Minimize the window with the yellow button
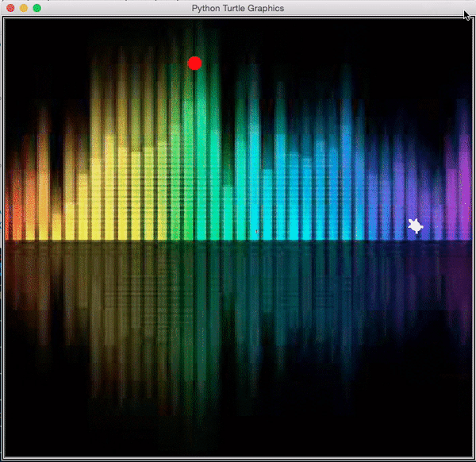 pyautogui.click(x=24, y=8)
